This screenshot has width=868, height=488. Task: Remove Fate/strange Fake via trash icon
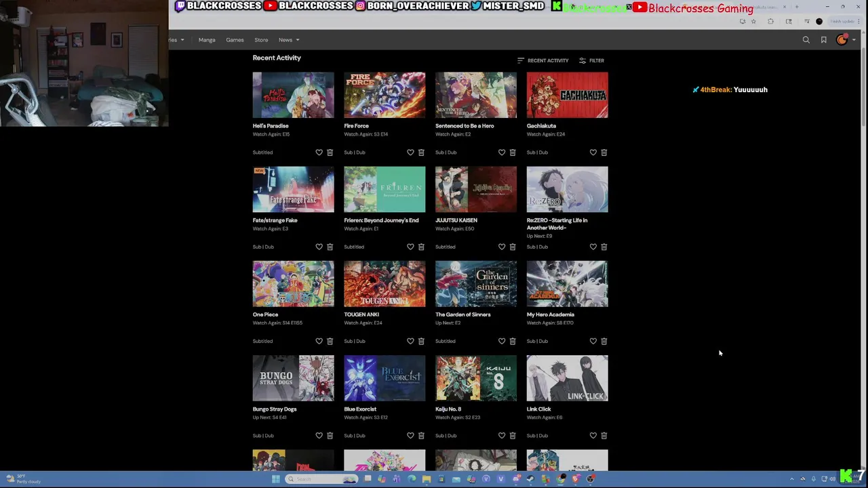coord(330,247)
